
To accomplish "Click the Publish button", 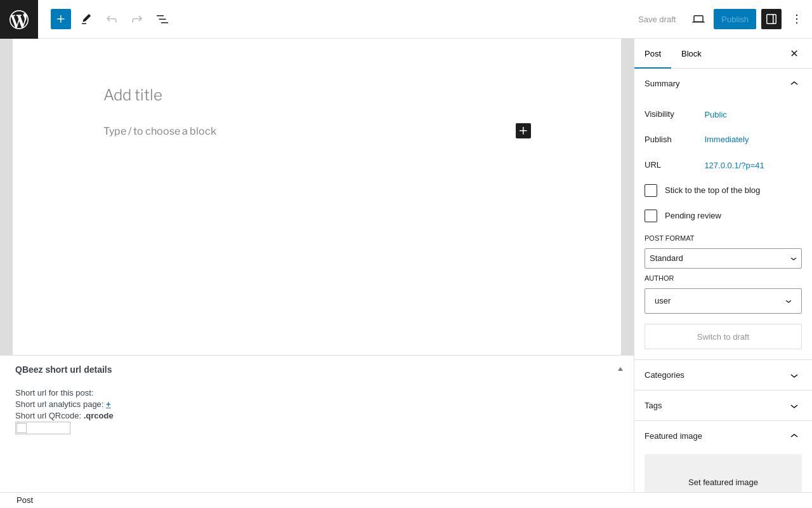I will pyautogui.click(x=735, y=19).
